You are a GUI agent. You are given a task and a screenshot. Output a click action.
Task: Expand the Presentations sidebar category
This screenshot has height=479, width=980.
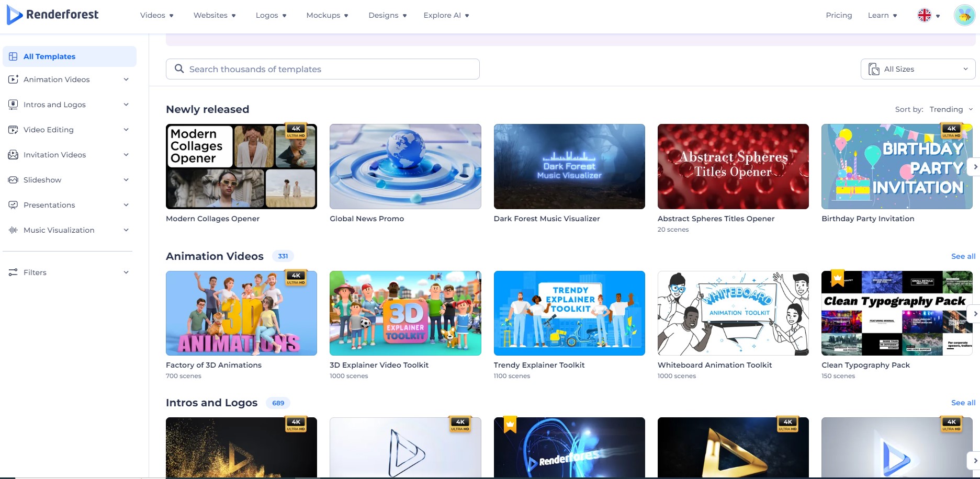coord(126,205)
